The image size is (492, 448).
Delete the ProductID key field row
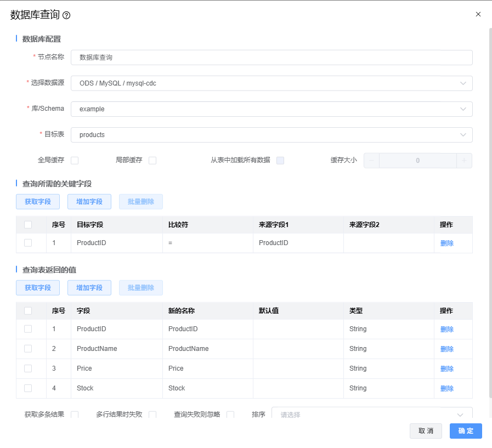point(446,243)
